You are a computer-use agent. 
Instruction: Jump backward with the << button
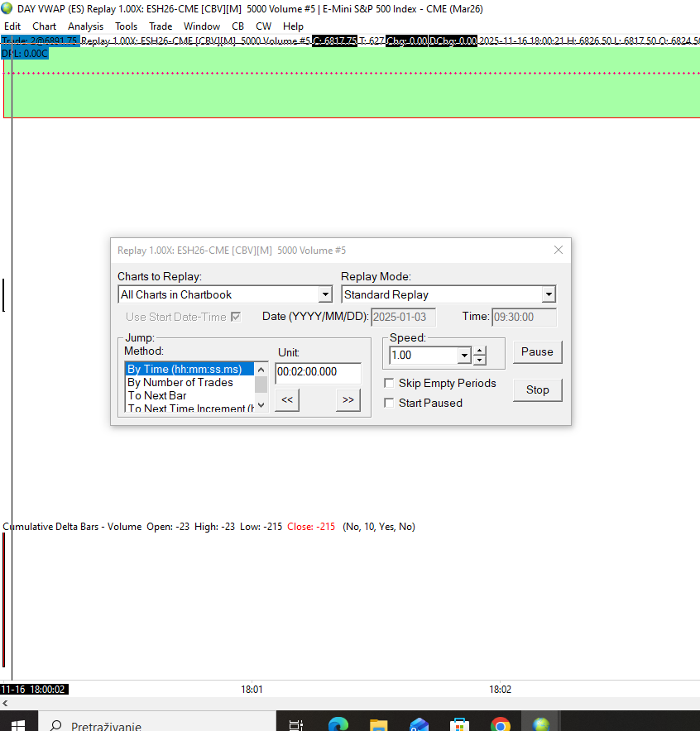[x=287, y=400]
